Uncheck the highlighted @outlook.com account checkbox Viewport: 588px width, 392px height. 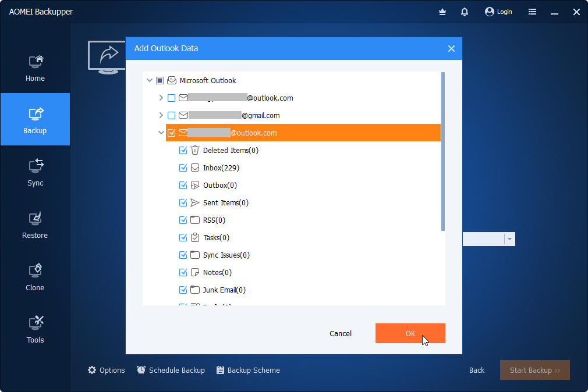(171, 133)
